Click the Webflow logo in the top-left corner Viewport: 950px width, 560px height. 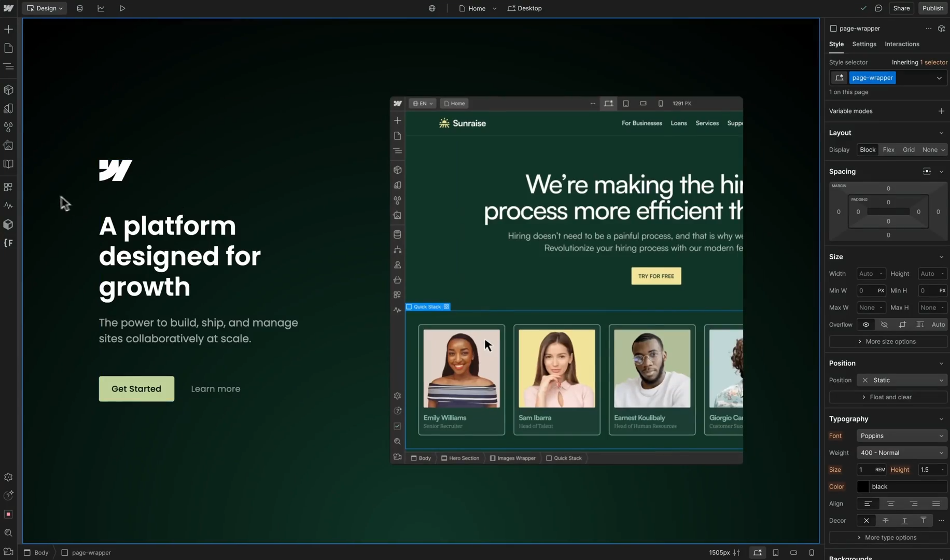tap(8, 8)
